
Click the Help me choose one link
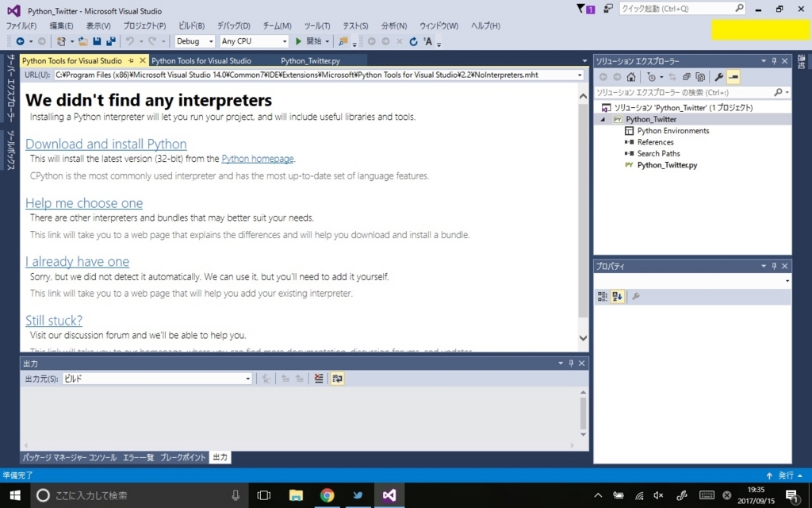coord(84,202)
